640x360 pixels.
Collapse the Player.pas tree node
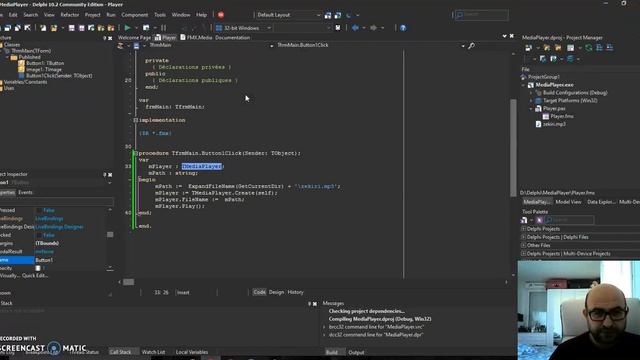(531, 109)
